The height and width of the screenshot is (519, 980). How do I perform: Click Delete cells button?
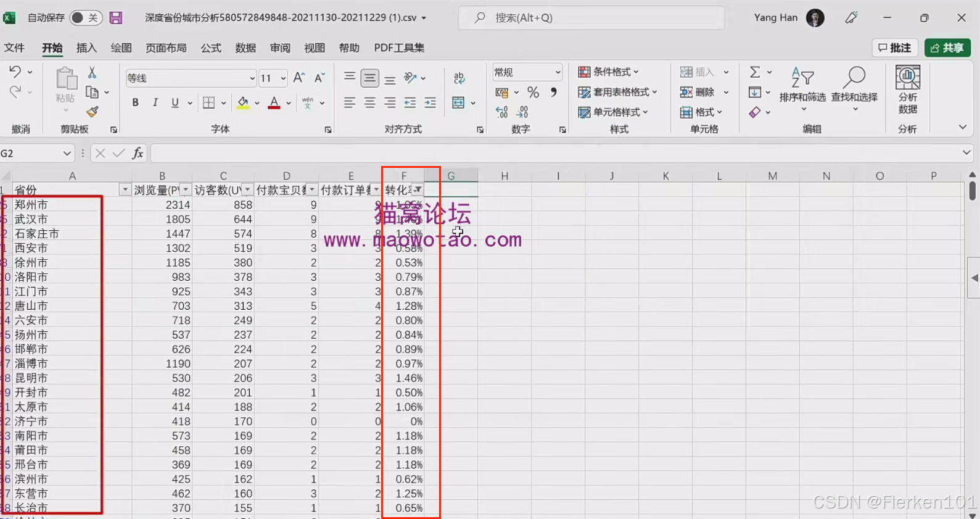click(698, 92)
